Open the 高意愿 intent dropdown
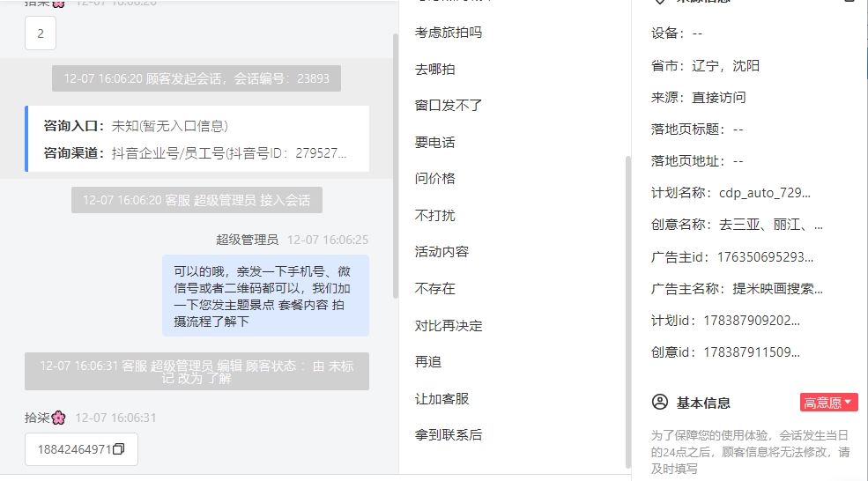This screenshot has width=868, height=481. tap(828, 403)
